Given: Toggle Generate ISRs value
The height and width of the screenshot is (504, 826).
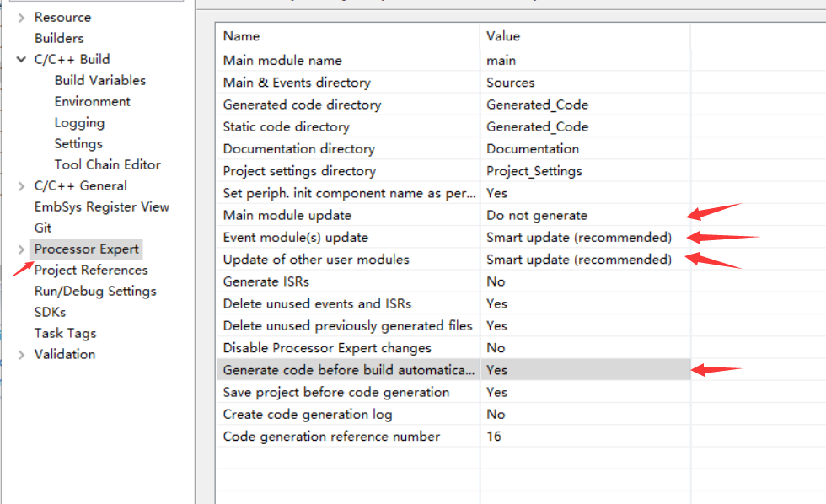Looking at the screenshot, I should pyautogui.click(x=496, y=281).
